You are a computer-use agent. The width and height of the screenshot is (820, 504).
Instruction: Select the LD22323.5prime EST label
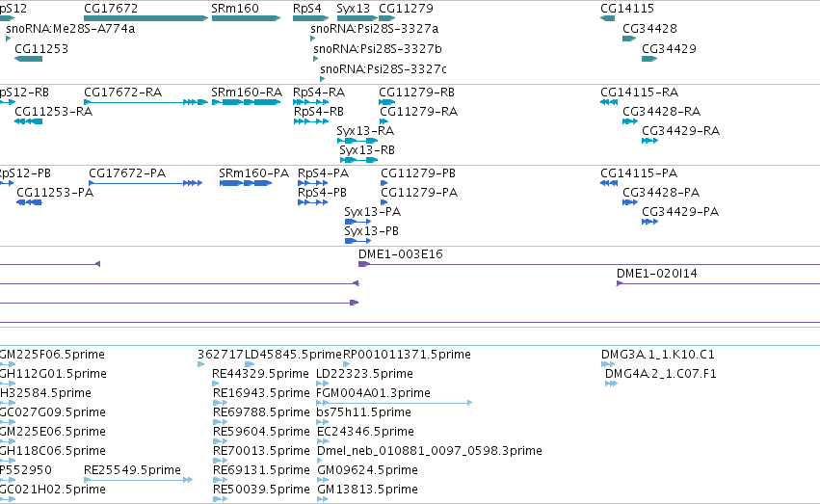(x=364, y=374)
